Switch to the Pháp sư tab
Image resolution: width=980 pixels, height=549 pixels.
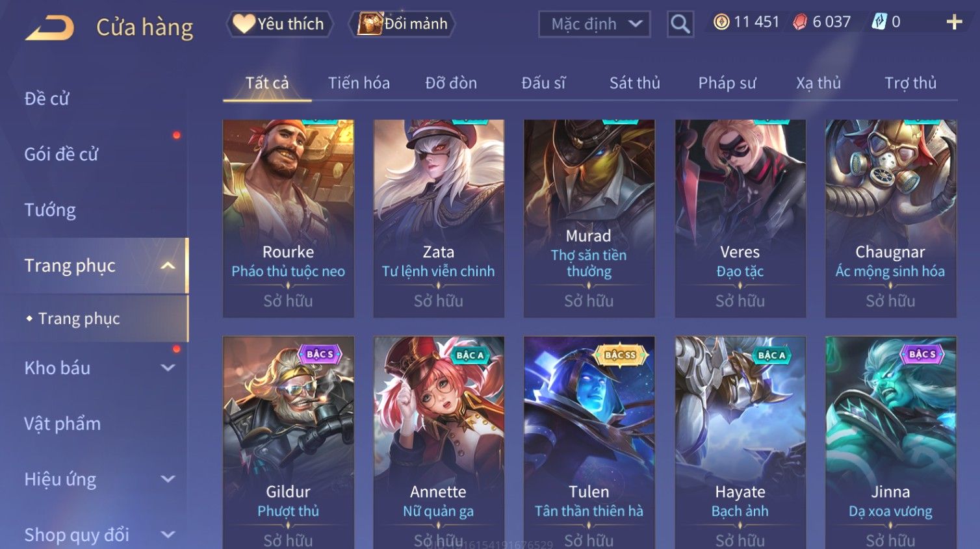pyautogui.click(x=727, y=83)
